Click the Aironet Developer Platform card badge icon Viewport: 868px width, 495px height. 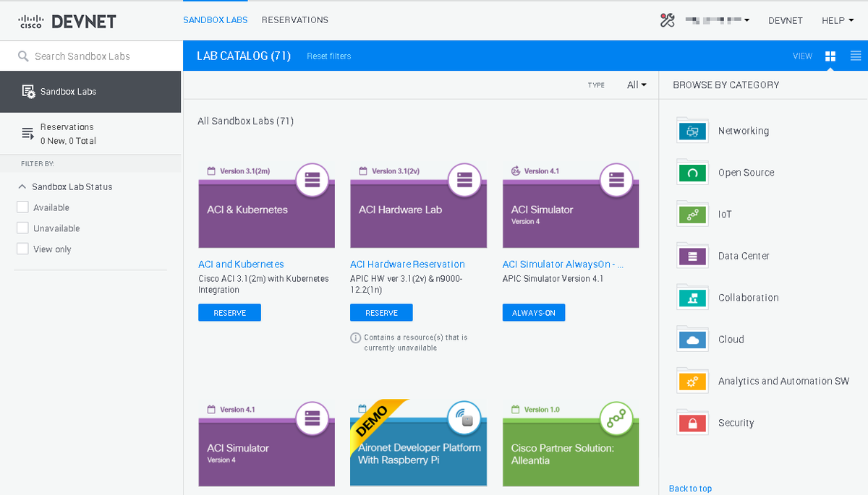[x=464, y=418]
